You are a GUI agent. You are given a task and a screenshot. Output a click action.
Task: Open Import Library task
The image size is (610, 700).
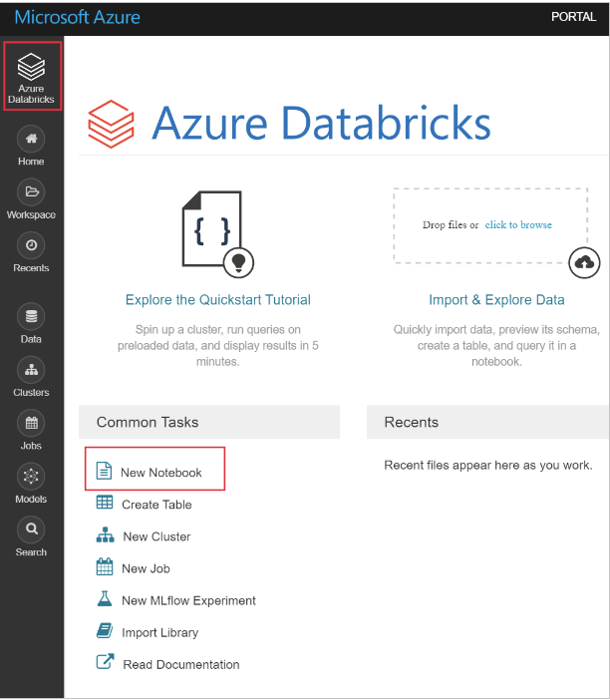point(159,632)
